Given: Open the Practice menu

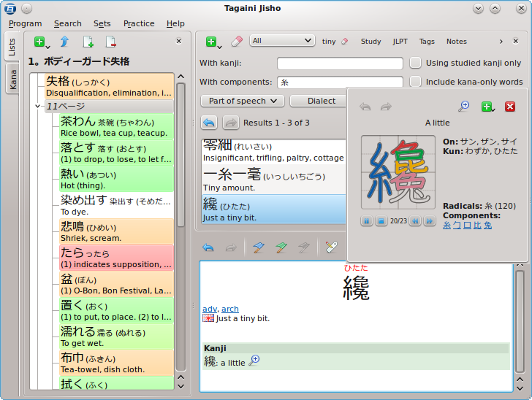Looking at the screenshot, I should (x=139, y=23).
